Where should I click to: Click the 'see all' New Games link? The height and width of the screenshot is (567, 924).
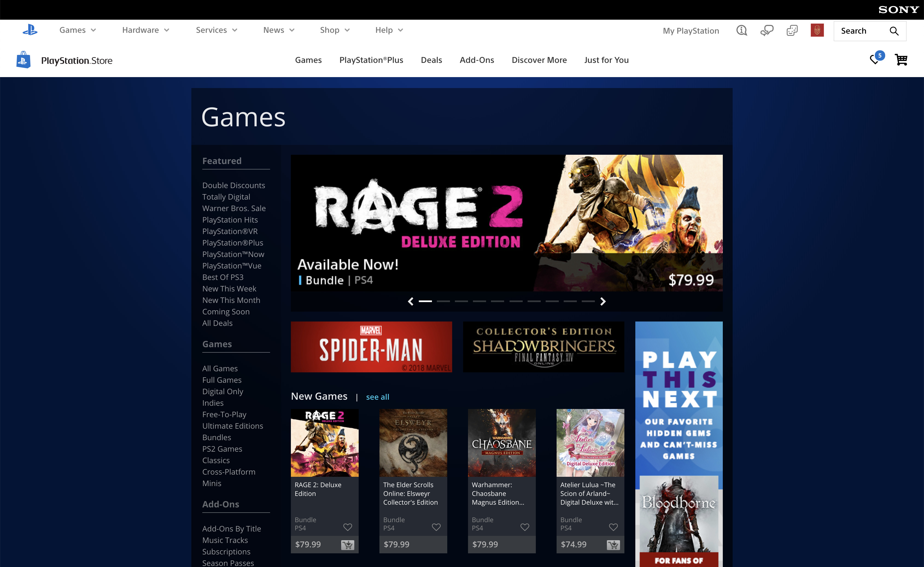pos(377,397)
